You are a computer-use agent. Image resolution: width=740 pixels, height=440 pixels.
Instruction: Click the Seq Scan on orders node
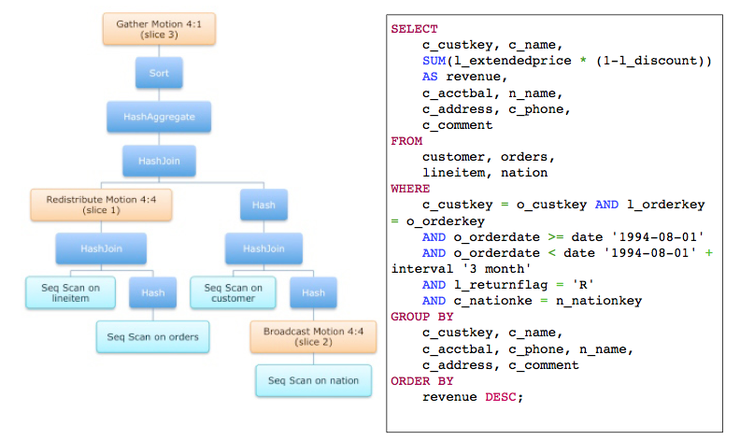153,336
